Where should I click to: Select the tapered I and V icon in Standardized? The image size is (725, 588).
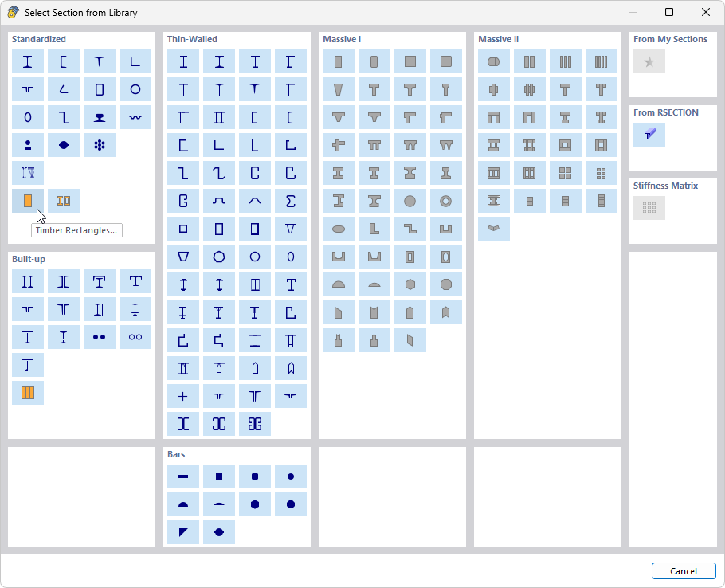pyautogui.click(x=28, y=173)
